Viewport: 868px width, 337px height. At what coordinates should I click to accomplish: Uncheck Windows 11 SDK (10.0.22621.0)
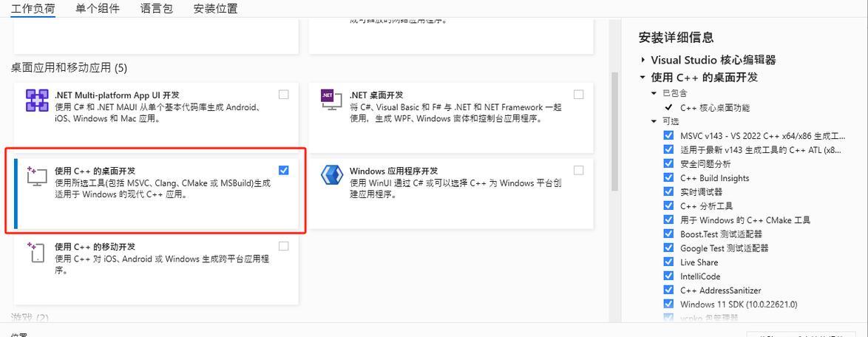[668, 304]
